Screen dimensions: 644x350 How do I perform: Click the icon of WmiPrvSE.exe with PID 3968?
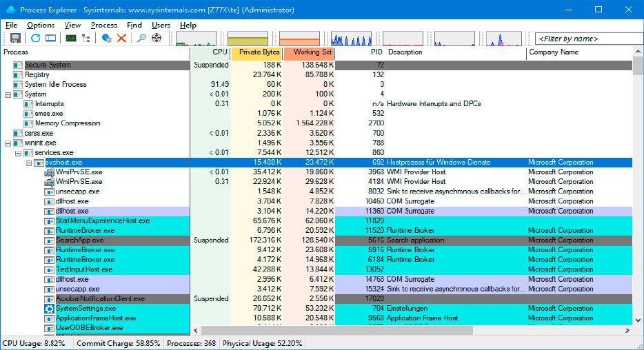click(49, 172)
